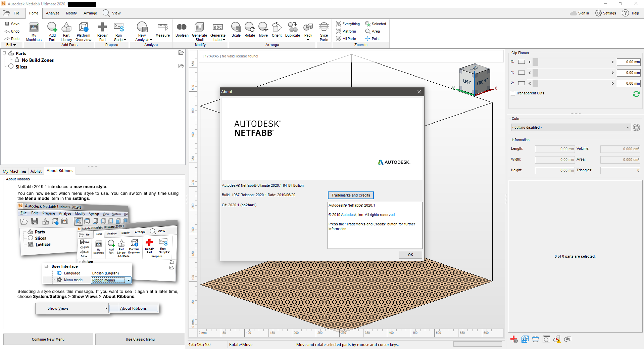The height and width of the screenshot is (349, 644).
Task: Open the Arrange ribbon tab
Action: click(90, 13)
